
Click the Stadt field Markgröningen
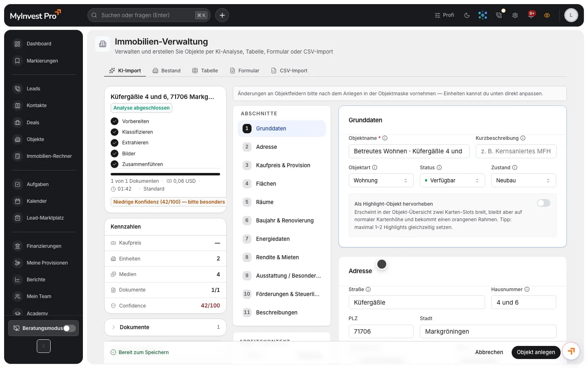(x=488, y=332)
